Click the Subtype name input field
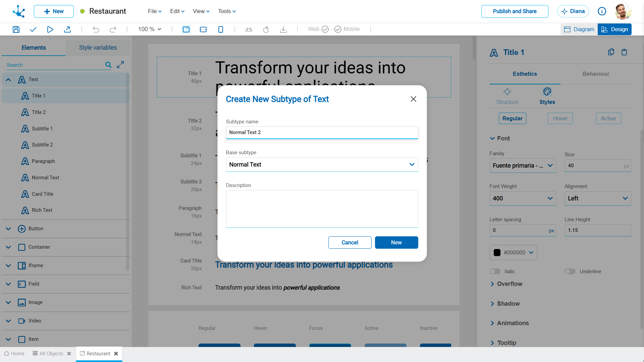Image resolution: width=644 pixels, height=362 pixels. 322,132
